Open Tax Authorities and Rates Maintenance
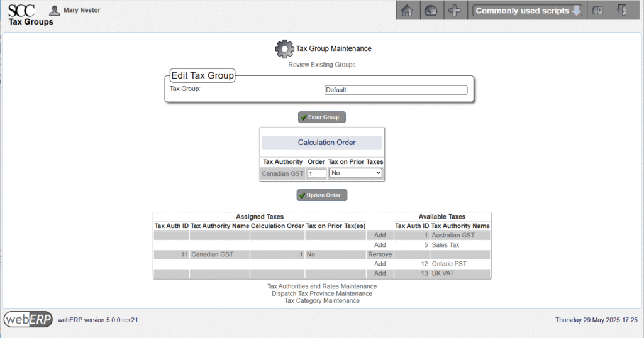Viewport: 644px width, 338px height. (321, 286)
